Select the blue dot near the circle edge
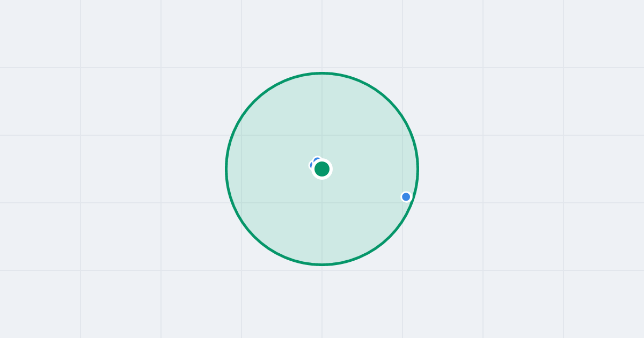Viewport: 644px width, 338px height. [406, 197]
